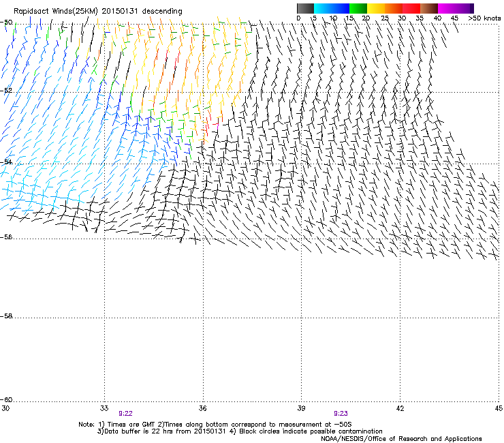Click the '45' longitude axis label

click(499, 408)
